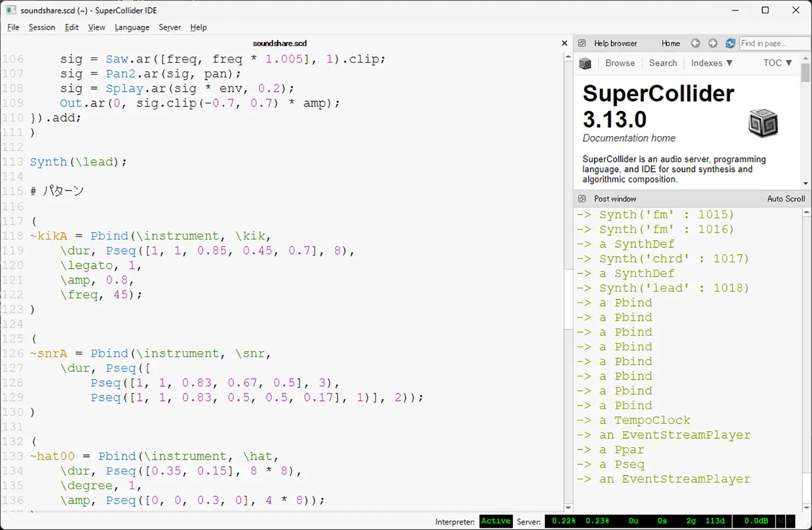The width and height of the screenshot is (812, 530).
Task: Go back in the Help browser
Action: coord(695,43)
